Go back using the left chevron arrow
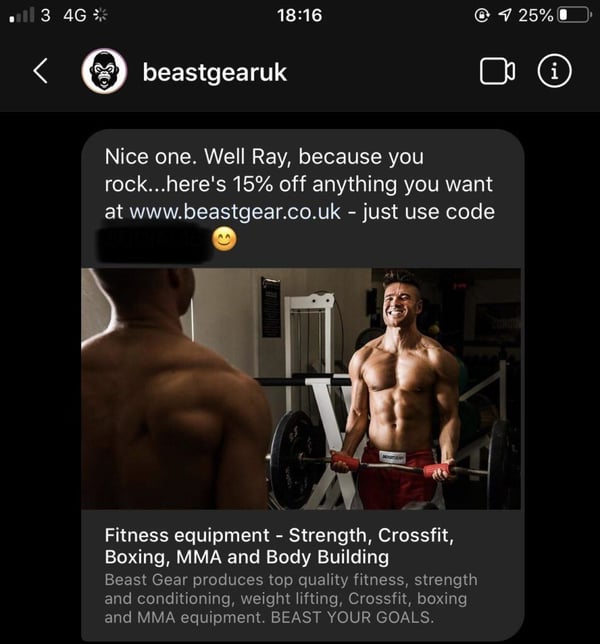 pyautogui.click(x=41, y=71)
